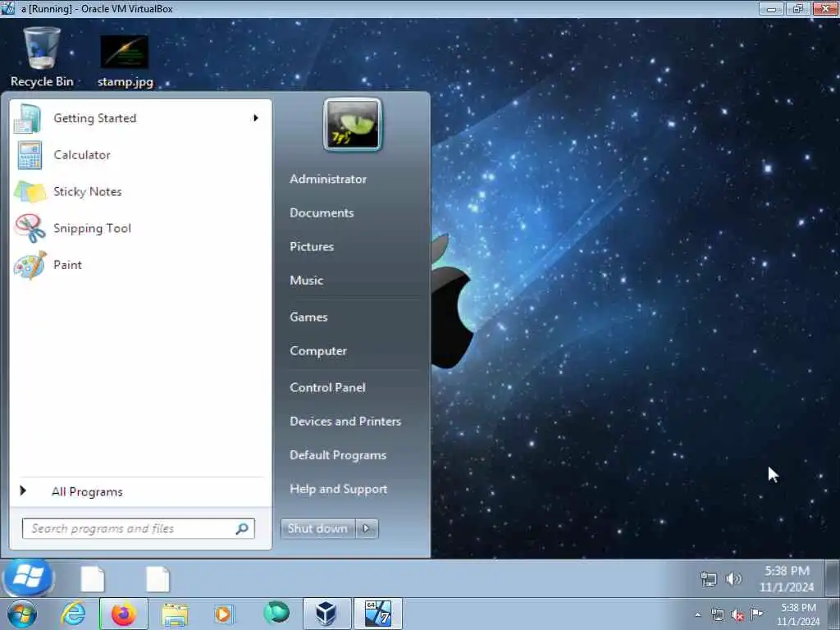Open Documents library
This screenshot has height=630, width=840.
(x=322, y=213)
